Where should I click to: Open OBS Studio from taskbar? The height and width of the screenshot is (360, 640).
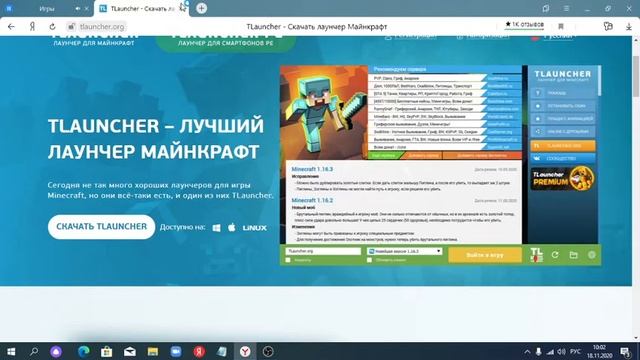[x=268, y=351]
